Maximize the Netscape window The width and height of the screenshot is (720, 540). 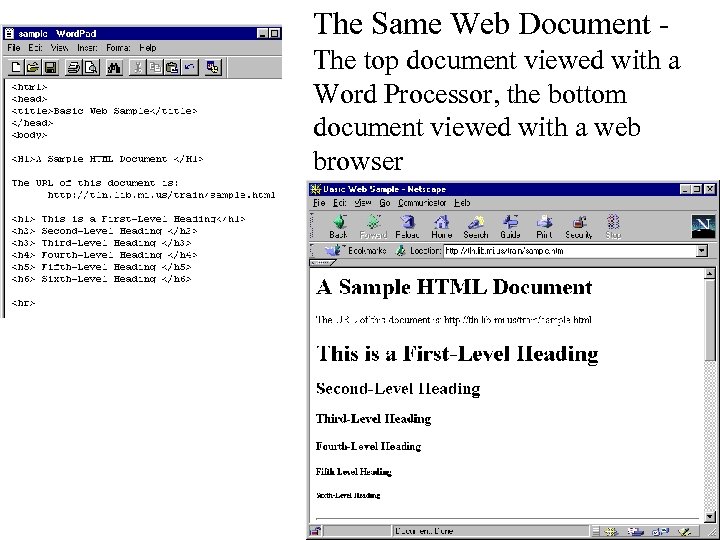(697, 189)
